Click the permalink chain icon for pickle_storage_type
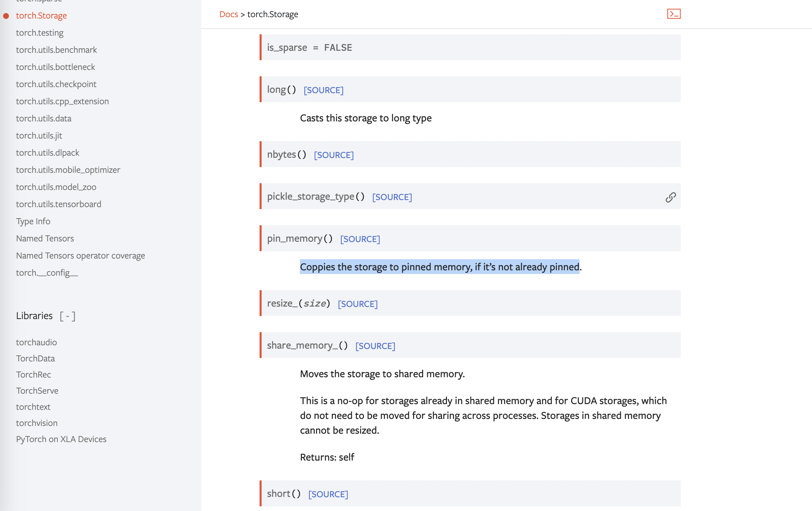Image resolution: width=812 pixels, height=511 pixels. tap(670, 197)
